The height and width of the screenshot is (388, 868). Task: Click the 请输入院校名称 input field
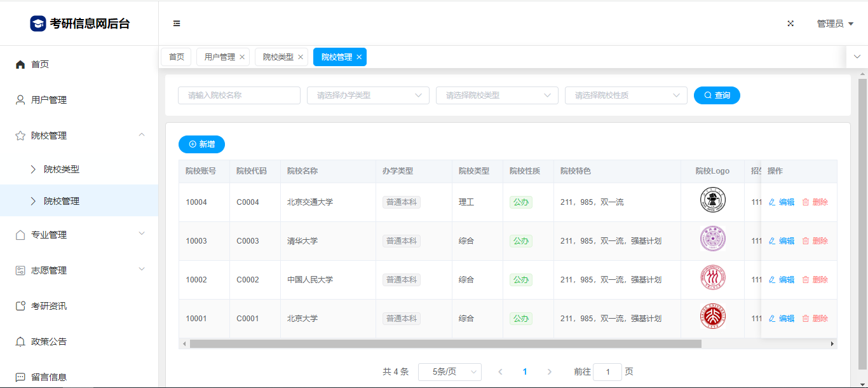[239, 95]
